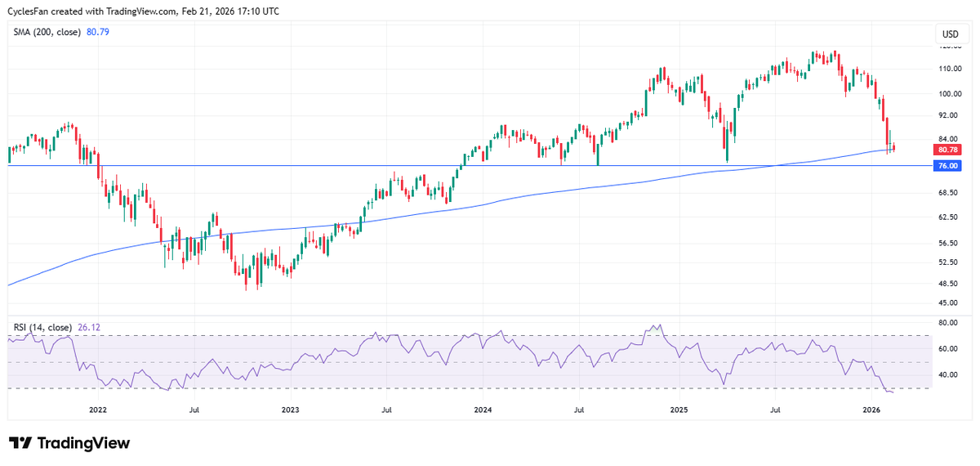
Task: Click the SMA value 80.79
Action: point(99,32)
